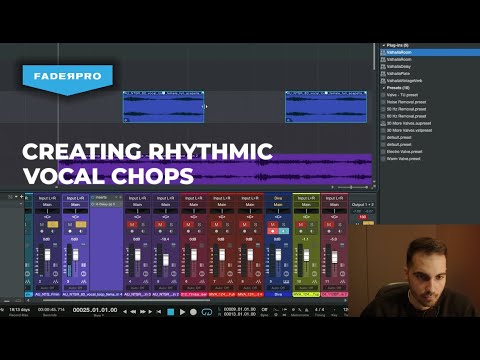Toggle record arm on the Diva channel
Image resolution: width=480 pixels, height=360 pixels.
pyautogui.click(x=273, y=231)
